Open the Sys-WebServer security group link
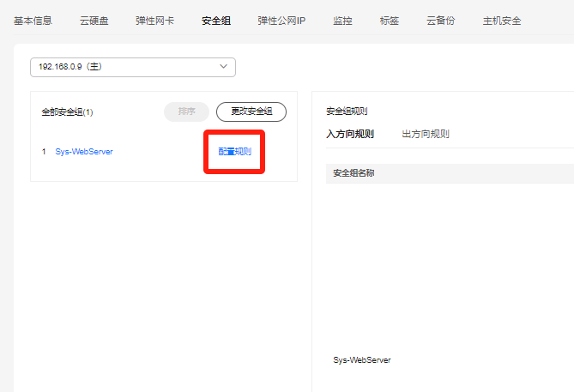Viewport: 574px width, 392px height. point(84,152)
